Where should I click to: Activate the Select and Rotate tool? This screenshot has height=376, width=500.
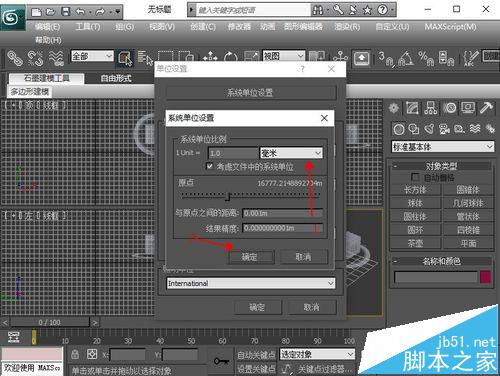pos(230,56)
